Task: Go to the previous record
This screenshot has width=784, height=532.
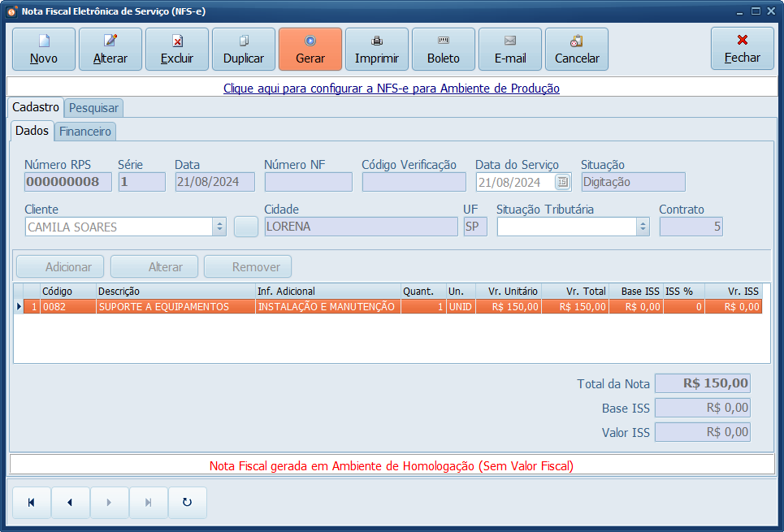Action: tap(70, 503)
